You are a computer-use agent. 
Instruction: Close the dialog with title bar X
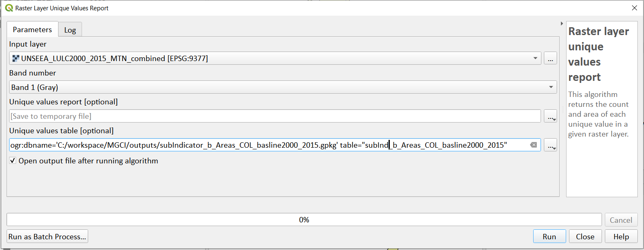[x=634, y=8]
